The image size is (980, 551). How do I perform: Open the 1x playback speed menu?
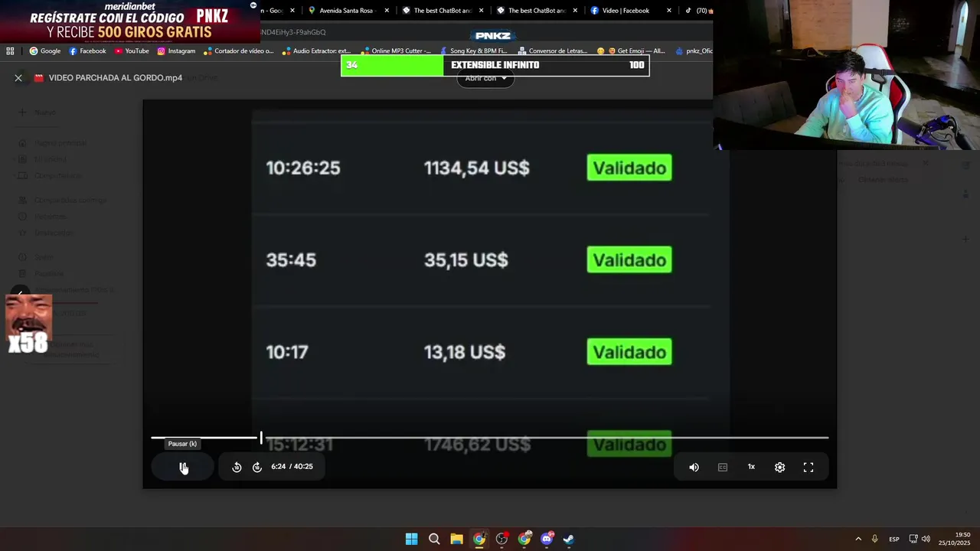click(x=751, y=467)
